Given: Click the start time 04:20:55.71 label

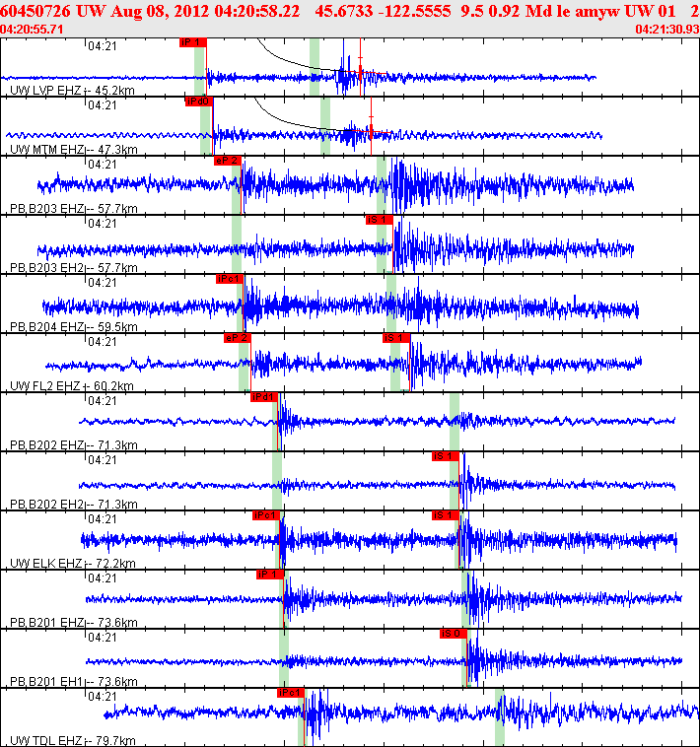Looking at the screenshot, I should (34, 30).
